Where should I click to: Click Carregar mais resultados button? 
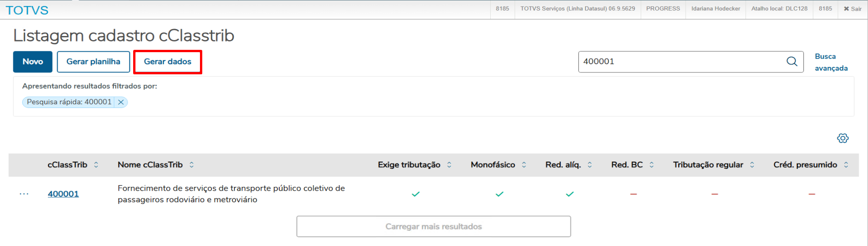point(434,227)
